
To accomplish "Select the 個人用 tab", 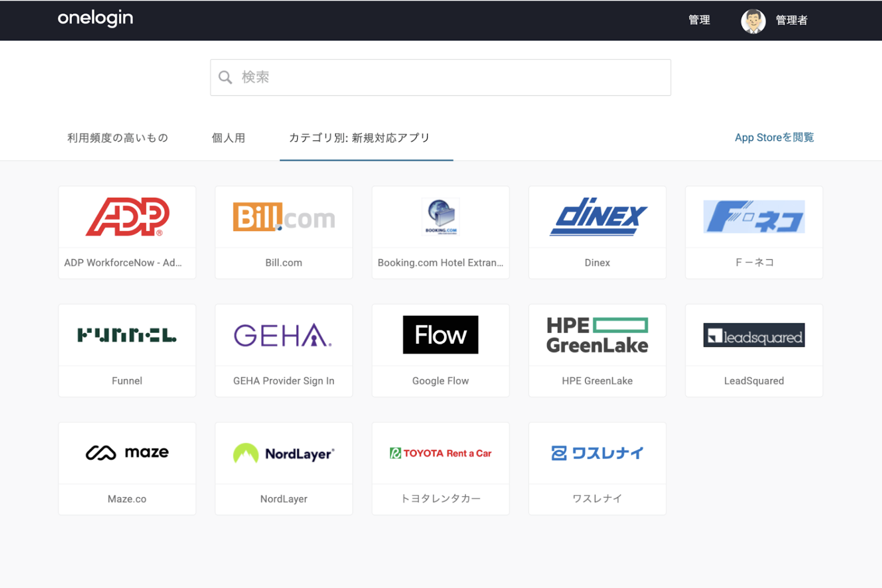I will [x=228, y=138].
